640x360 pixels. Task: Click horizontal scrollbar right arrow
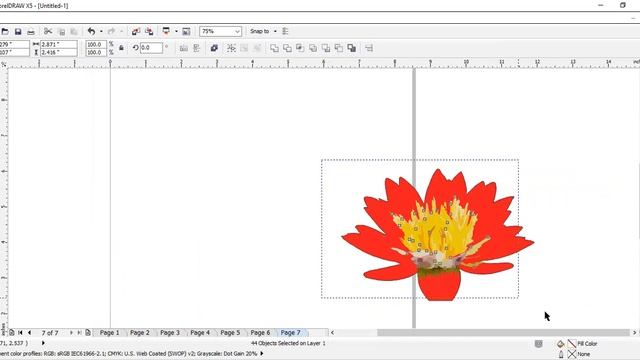(634, 333)
